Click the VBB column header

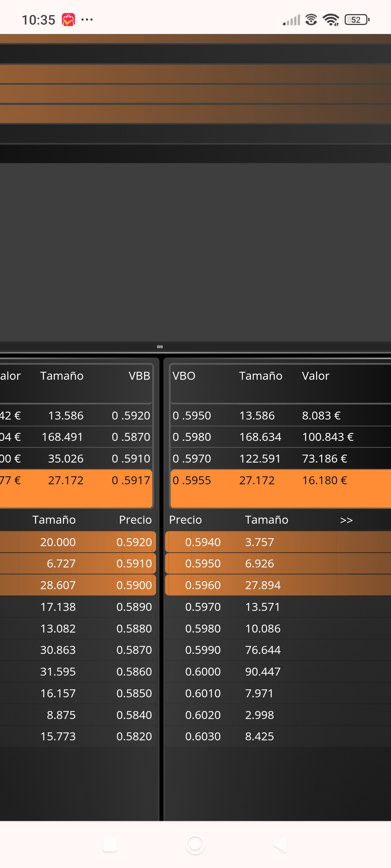pyautogui.click(x=139, y=376)
